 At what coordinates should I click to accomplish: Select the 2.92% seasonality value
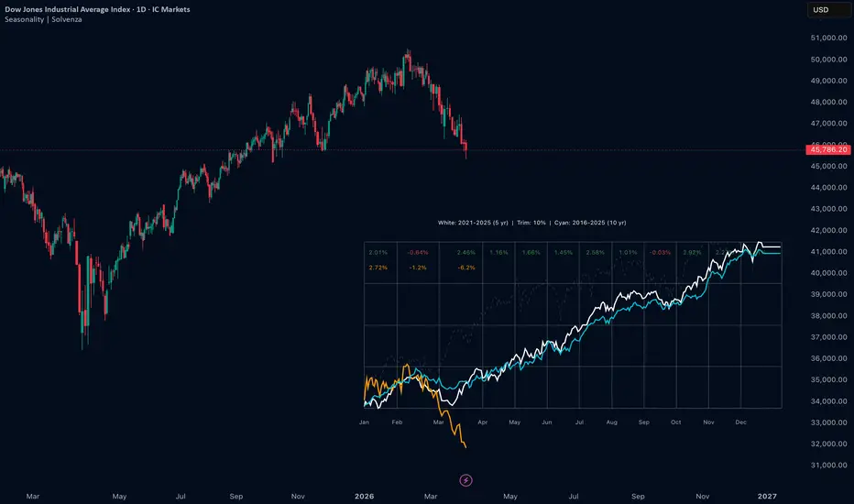(692, 252)
